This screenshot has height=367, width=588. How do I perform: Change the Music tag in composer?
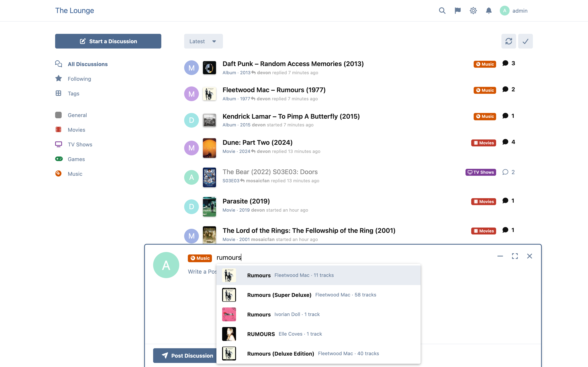tap(200, 258)
